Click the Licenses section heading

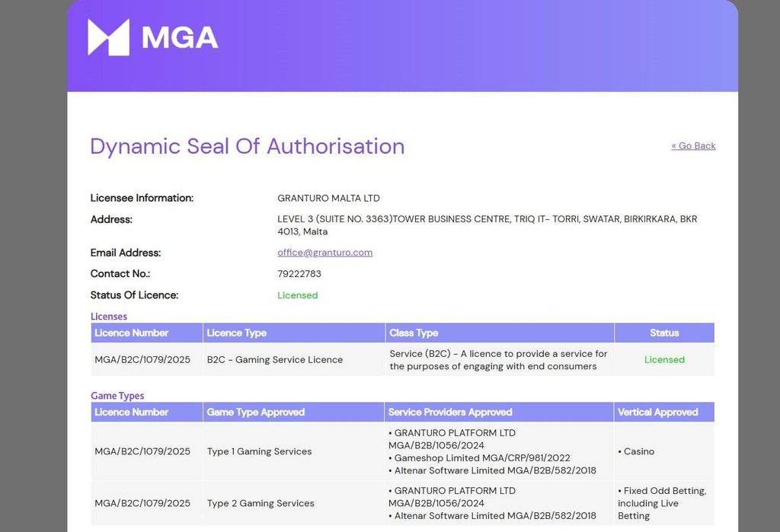click(108, 317)
